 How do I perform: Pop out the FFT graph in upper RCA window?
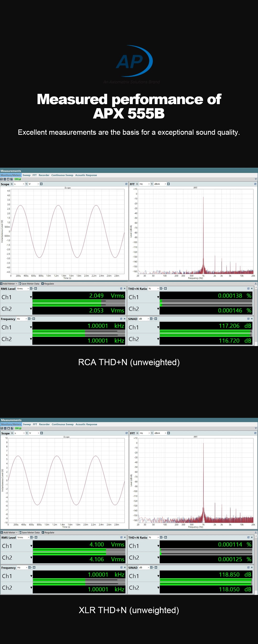pyautogui.click(x=255, y=184)
